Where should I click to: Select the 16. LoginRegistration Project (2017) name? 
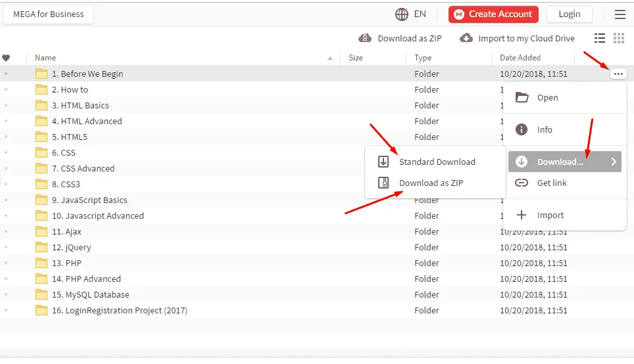coord(120,310)
